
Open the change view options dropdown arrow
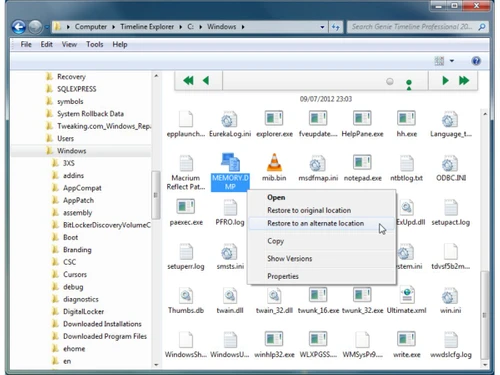point(452,61)
